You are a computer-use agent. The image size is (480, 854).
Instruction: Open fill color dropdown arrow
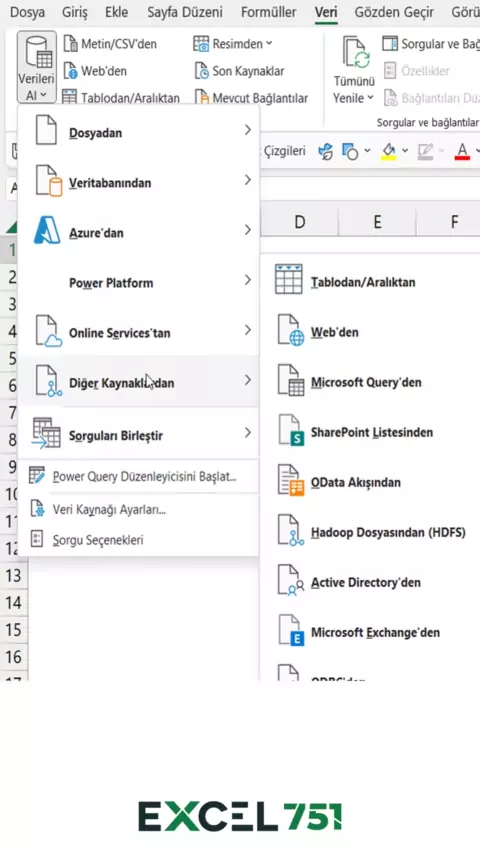(x=405, y=151)
